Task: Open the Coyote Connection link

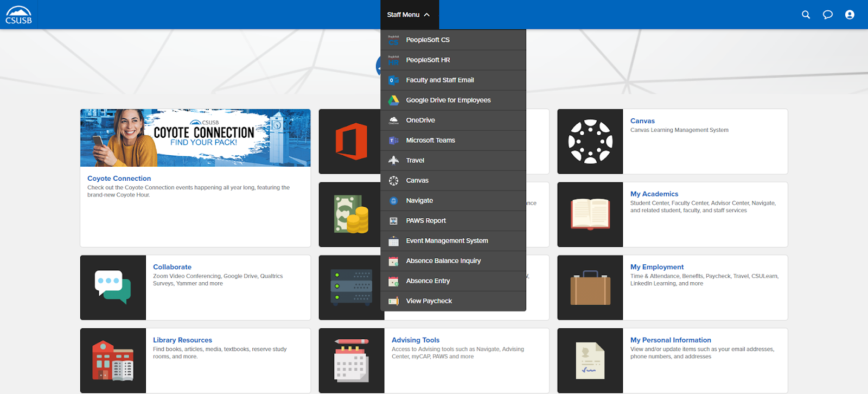Action: tap(119, 179)
